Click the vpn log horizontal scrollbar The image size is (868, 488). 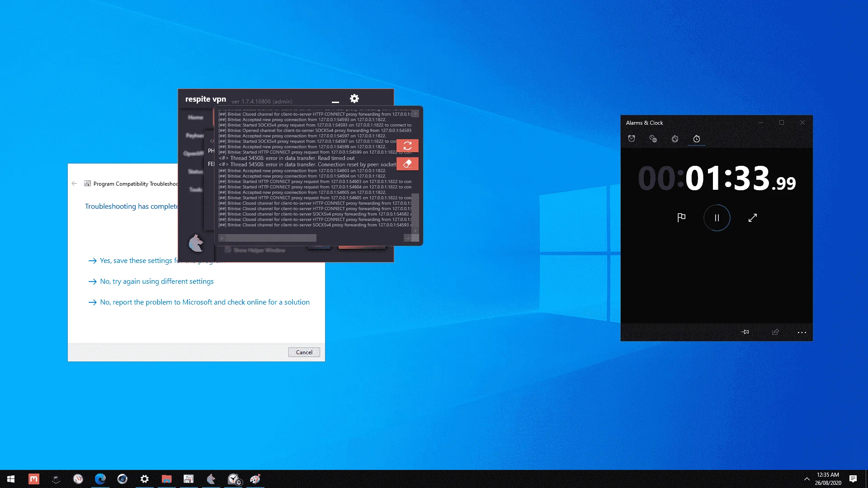[x=268, y=238]
